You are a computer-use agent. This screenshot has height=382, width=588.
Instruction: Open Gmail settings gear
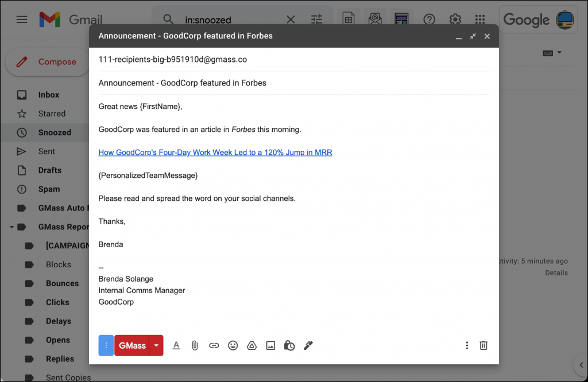[455, 19]
